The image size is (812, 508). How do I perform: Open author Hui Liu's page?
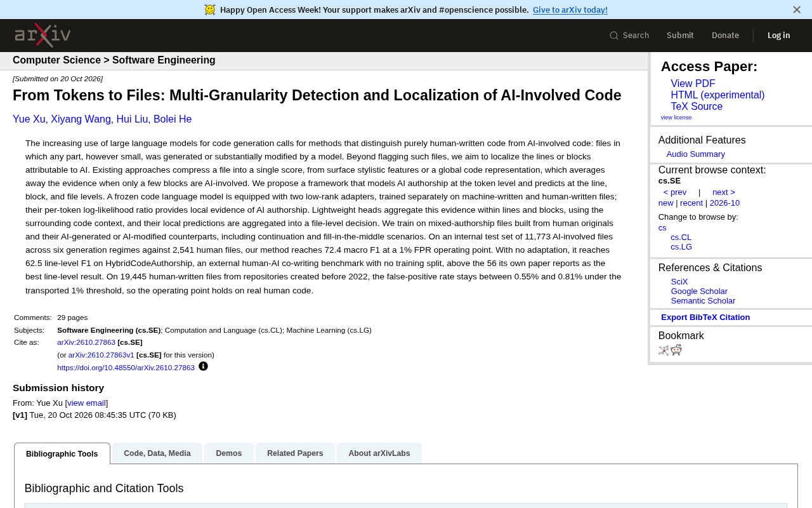[x=132, y=119]
